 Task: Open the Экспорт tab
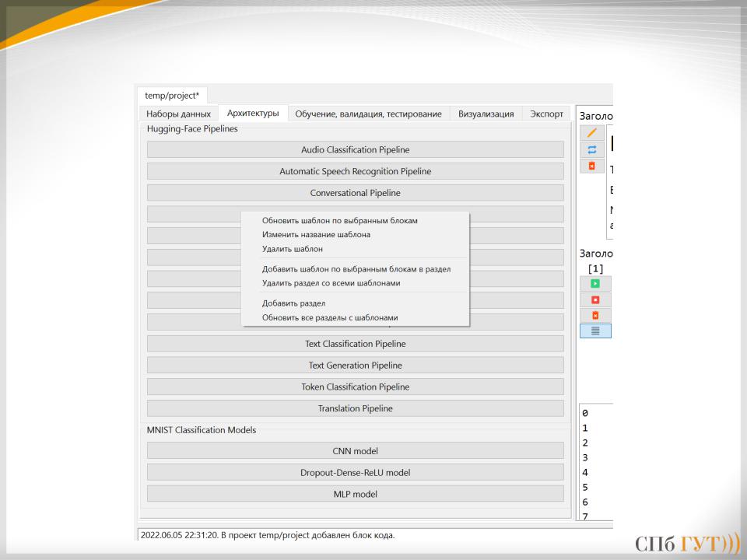pos(546,114)
